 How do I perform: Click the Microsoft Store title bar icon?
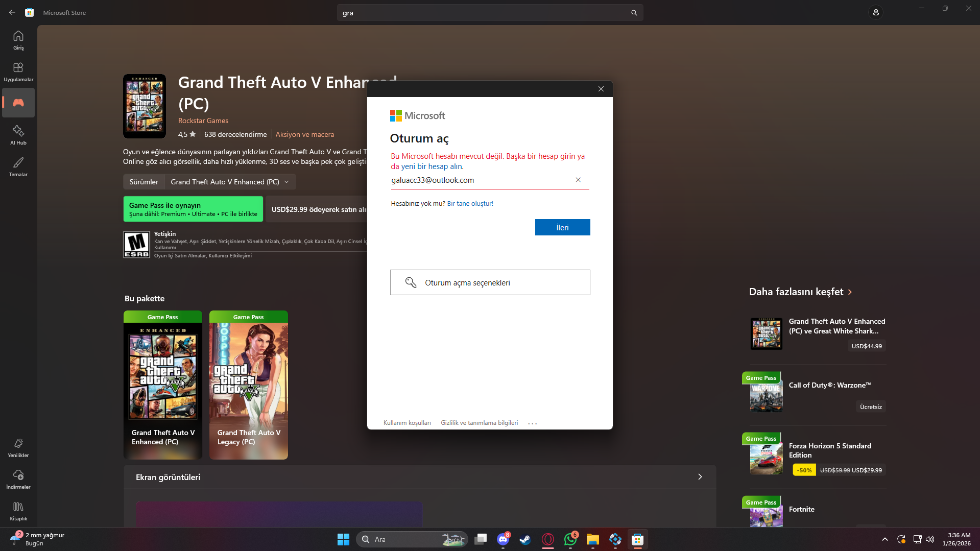[x=30, y=12]
